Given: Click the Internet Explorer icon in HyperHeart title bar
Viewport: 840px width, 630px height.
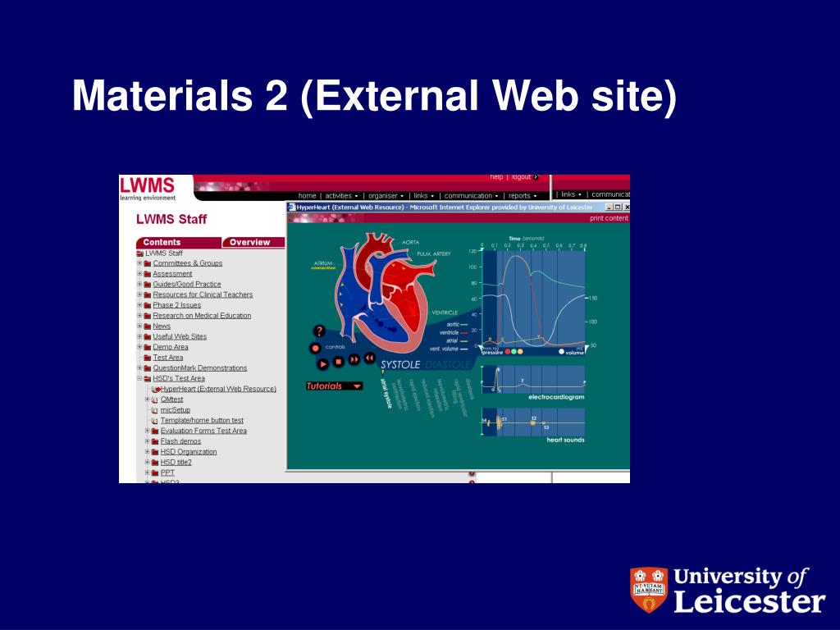Looking at the screenshot, I should [292, 208].
